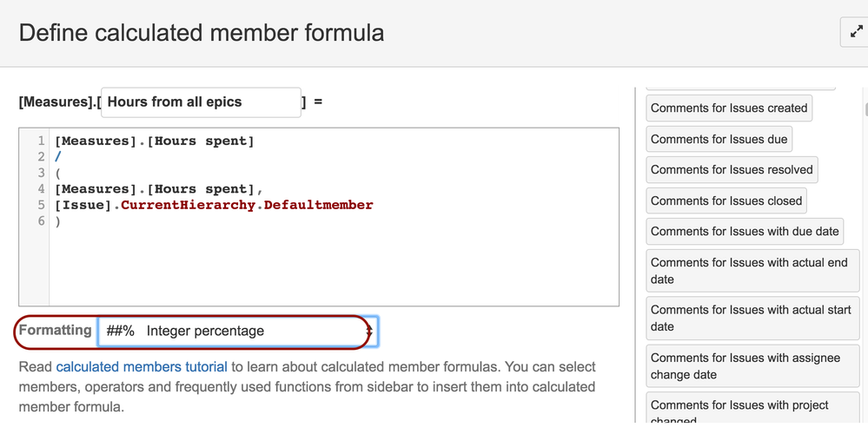Image resolution: width=868 pixels, height=434 pixels.
Task: Place cursor on CurrentHierarchy.Defaultmember line
Action: 214,205
